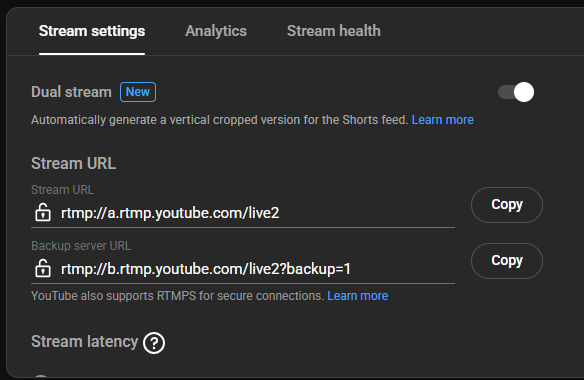The width and height of the screenshot is (584, 380).
Task: Click the 'Stream URL' section heading
Action: click(x=73, y=164)
